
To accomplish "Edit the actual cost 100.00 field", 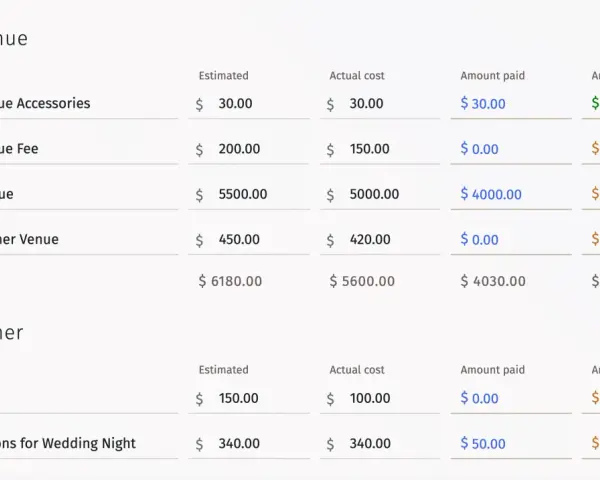I will [x=380, y=398].
